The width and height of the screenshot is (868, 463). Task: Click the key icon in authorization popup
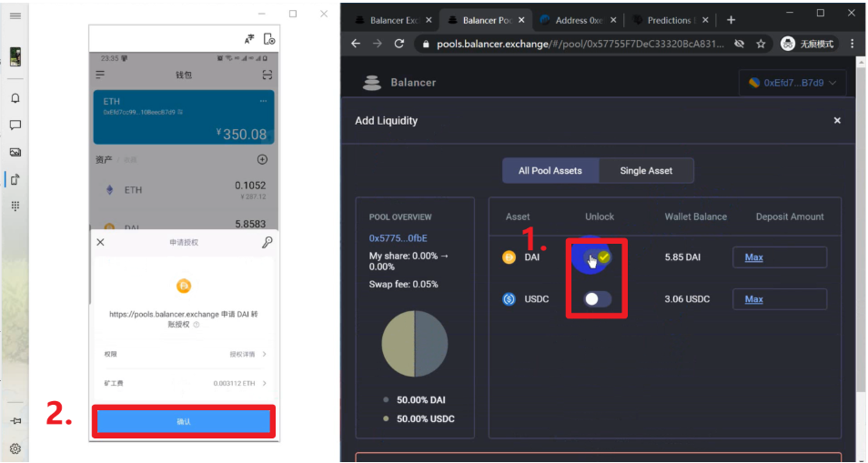pyautogui.click(x=267, y=243)
